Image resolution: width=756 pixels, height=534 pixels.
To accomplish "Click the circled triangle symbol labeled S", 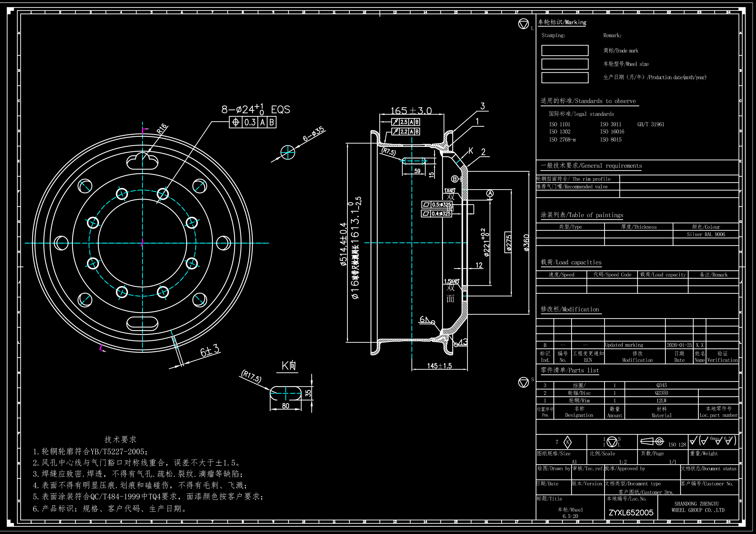I will tap(523, 382).
